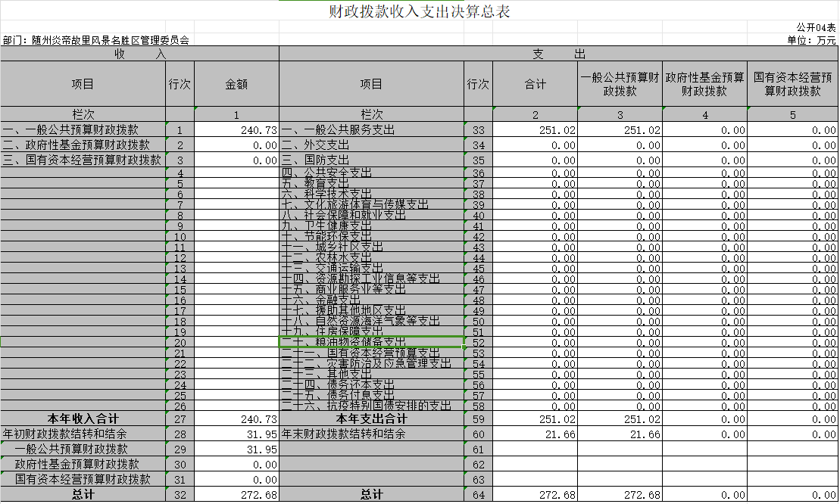
Task: Click the 支出 section header cell
Action: point(558,54)
